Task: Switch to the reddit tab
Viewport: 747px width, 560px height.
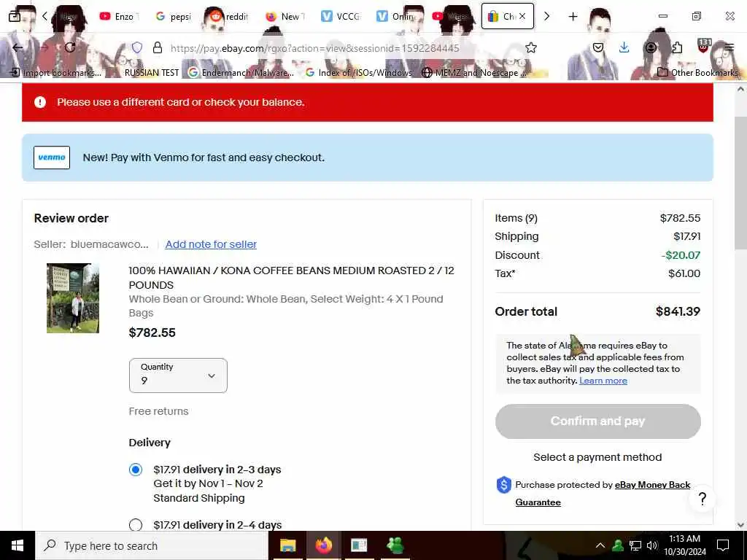Action: click(x=230, y=16)
